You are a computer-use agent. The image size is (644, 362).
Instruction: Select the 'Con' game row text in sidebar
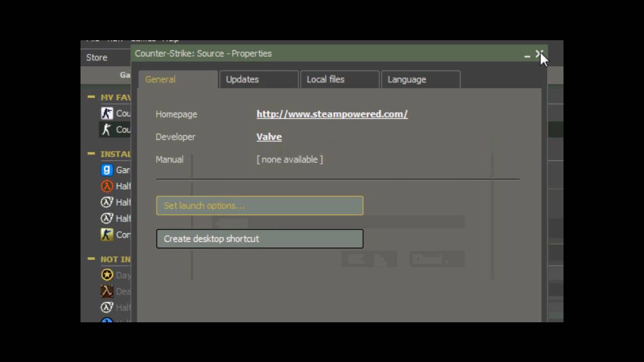123,234
